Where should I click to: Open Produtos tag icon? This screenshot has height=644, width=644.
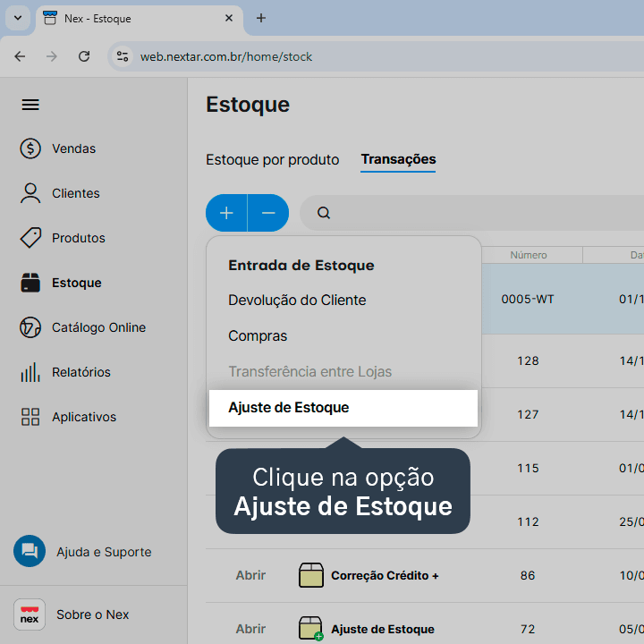pyautogui.click(x=30, y=238)
